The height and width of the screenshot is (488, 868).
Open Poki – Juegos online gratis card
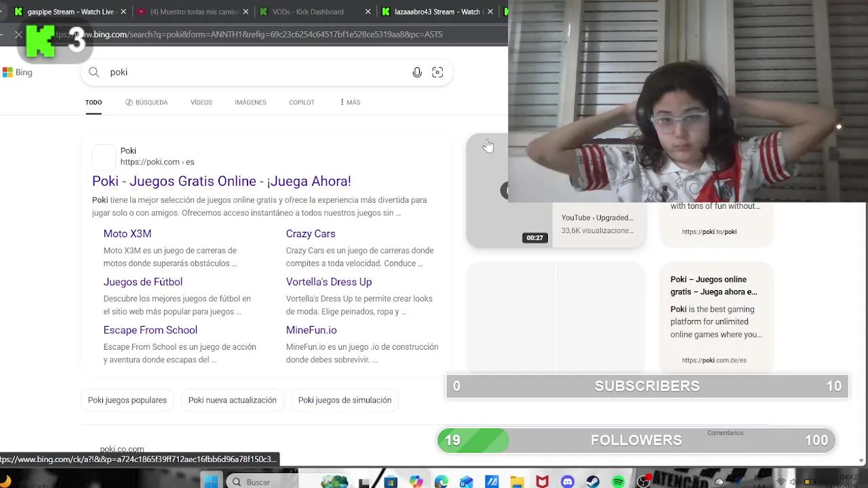point(714,285)
